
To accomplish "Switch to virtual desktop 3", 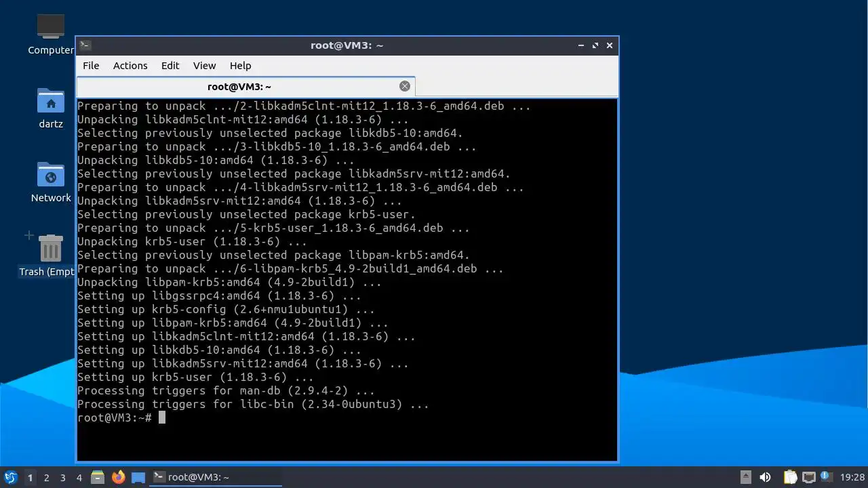I will coord(63,478).
